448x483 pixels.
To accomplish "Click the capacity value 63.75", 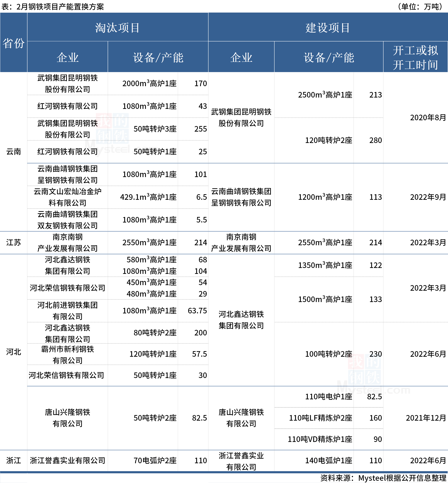I will (197, 311).
